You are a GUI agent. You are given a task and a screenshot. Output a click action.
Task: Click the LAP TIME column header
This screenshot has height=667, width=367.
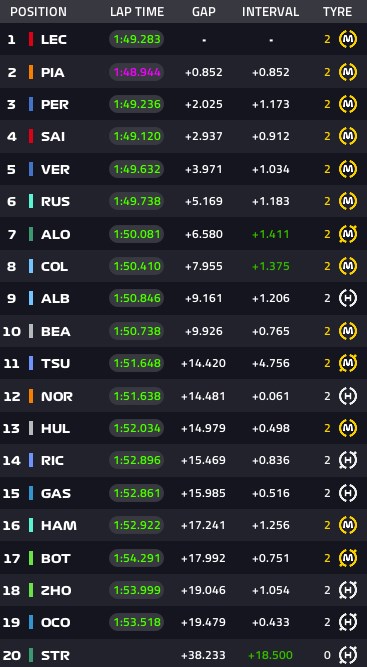[137, 11]
